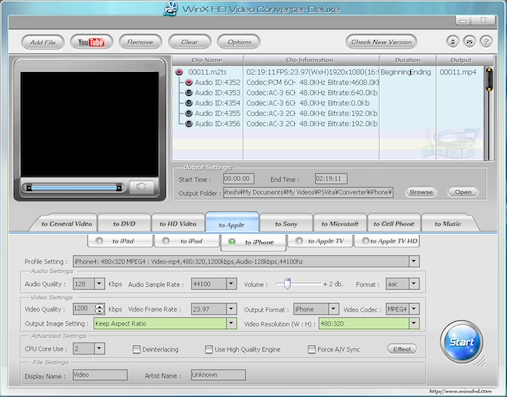507x397 pixels.
Task: Click the Artist Name field
Action: pyautogui.click(x=218, y=375)
